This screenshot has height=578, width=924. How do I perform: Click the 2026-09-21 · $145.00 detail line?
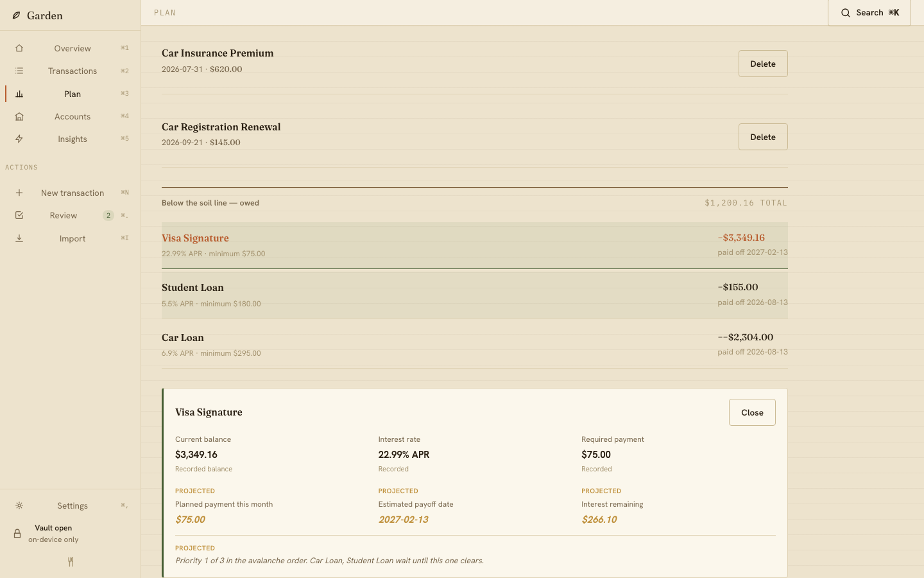(x=201, y=143)
